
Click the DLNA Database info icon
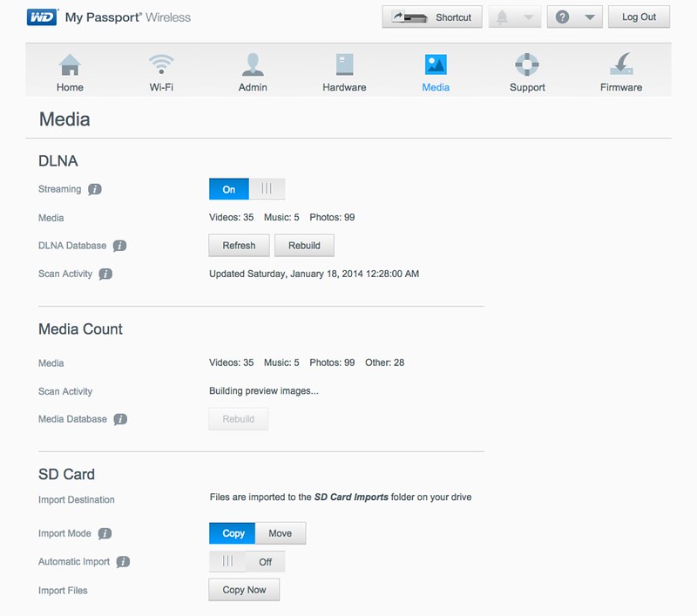click(x=120, y=246)
